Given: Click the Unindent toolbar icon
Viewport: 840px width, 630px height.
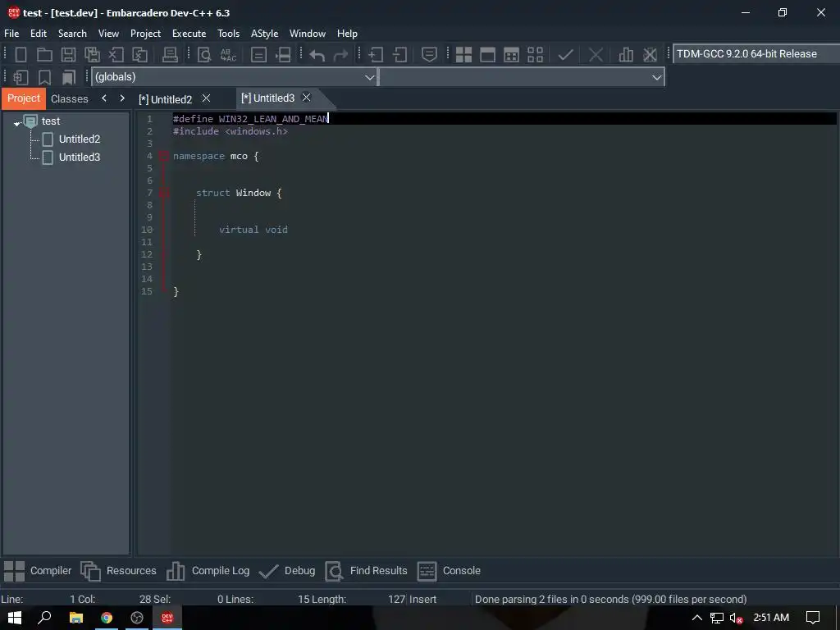Looking at the screenshot, I should (399, 55).
